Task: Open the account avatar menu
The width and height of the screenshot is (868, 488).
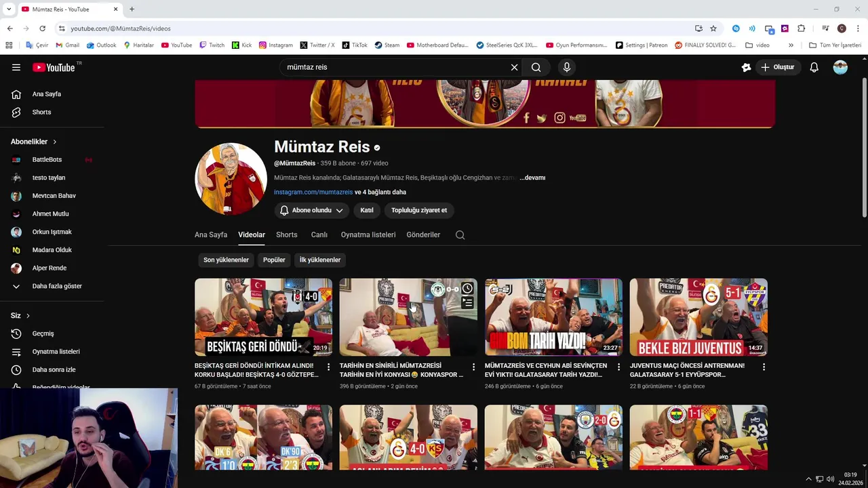Action: (840, 67)
